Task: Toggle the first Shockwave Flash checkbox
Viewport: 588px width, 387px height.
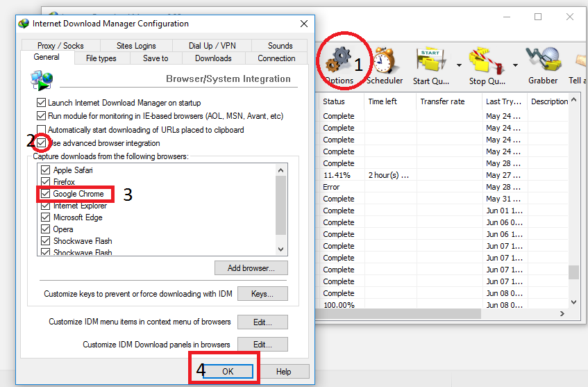Action: 45,240
